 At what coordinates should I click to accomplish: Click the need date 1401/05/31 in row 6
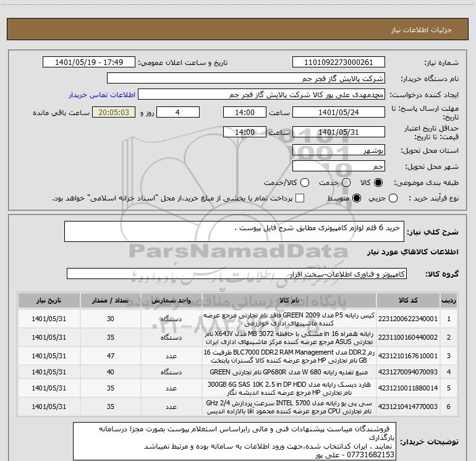[49, 407]
